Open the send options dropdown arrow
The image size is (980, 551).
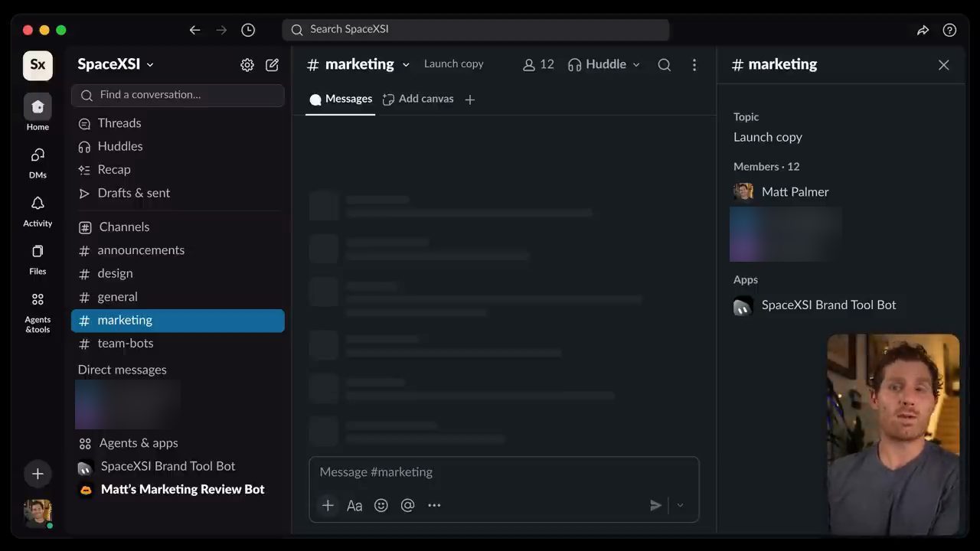(680, 505)
